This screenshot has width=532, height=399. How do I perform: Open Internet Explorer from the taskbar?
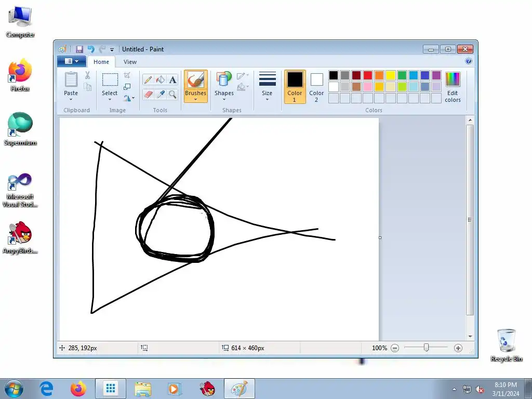[x=46, y=389]
